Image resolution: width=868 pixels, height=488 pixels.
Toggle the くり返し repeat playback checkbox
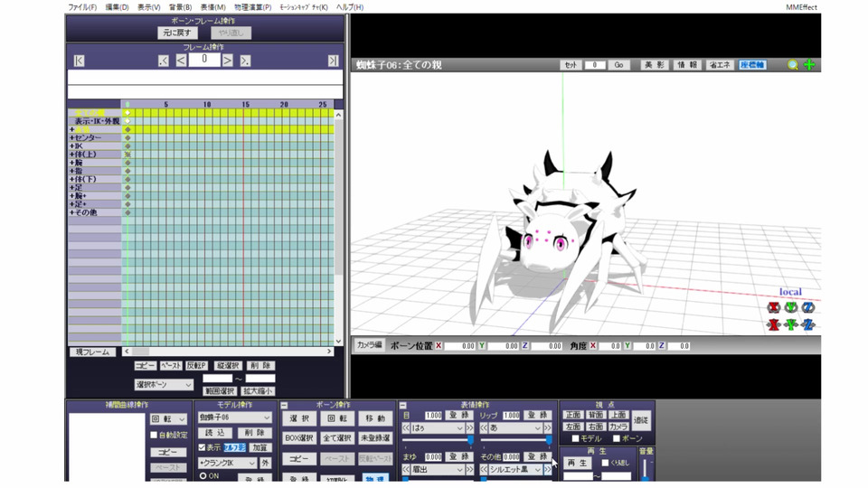click(x=605, y=463)
